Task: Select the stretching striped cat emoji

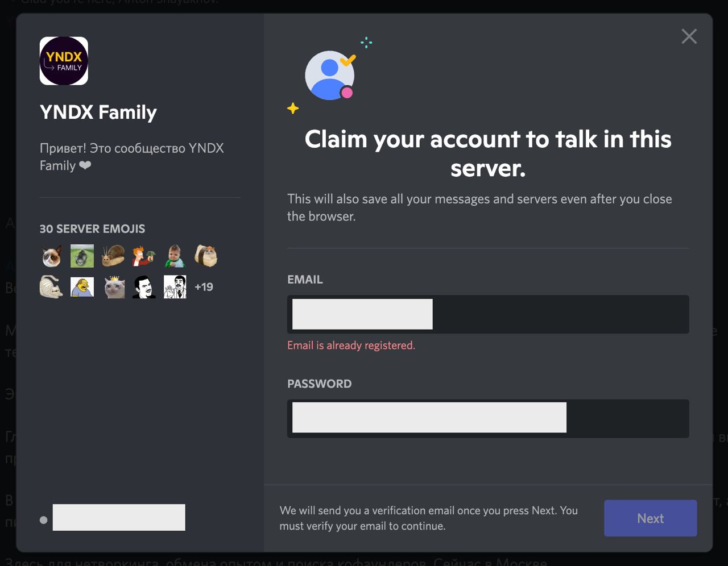Action: [51, 287]
